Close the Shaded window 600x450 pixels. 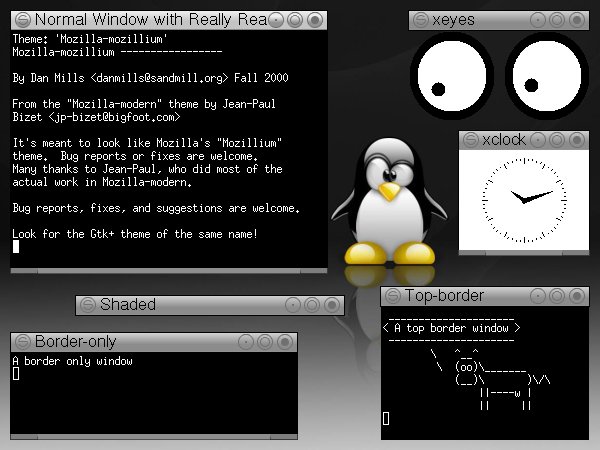tap(332, 305)
